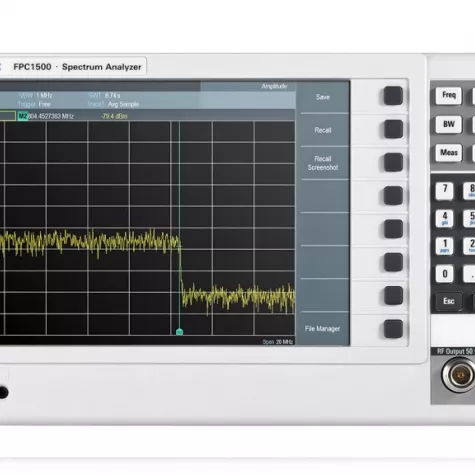The image size is (475, 475).
Task: Tap the number 1 key
Action: click(444, 246)
